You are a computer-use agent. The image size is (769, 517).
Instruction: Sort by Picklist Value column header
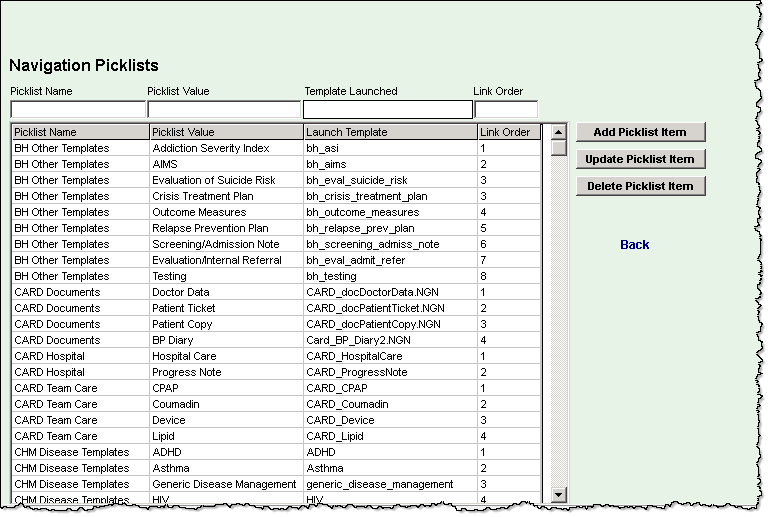[x=226, y=132]
